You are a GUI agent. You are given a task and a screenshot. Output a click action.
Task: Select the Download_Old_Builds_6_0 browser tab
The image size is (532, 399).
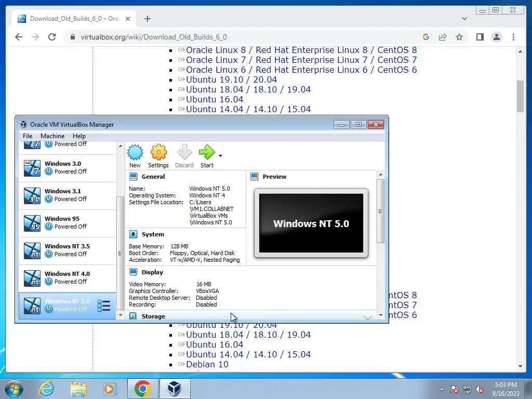74,19
